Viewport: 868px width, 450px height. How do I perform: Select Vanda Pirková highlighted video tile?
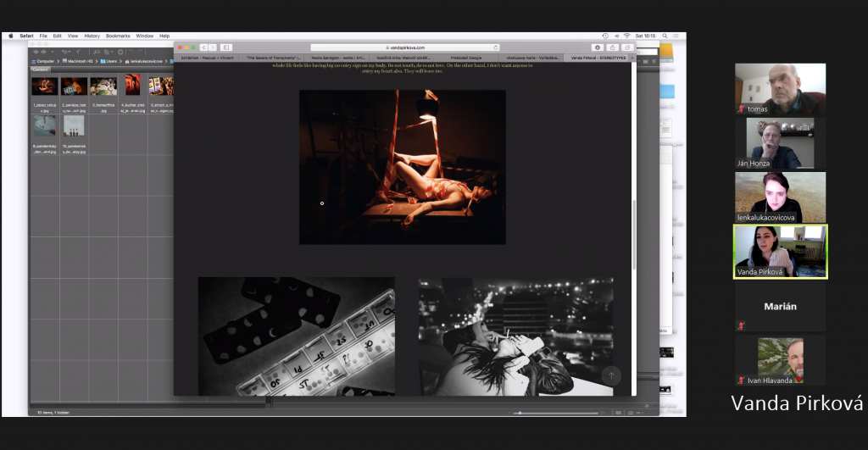(x=781, y=252)
